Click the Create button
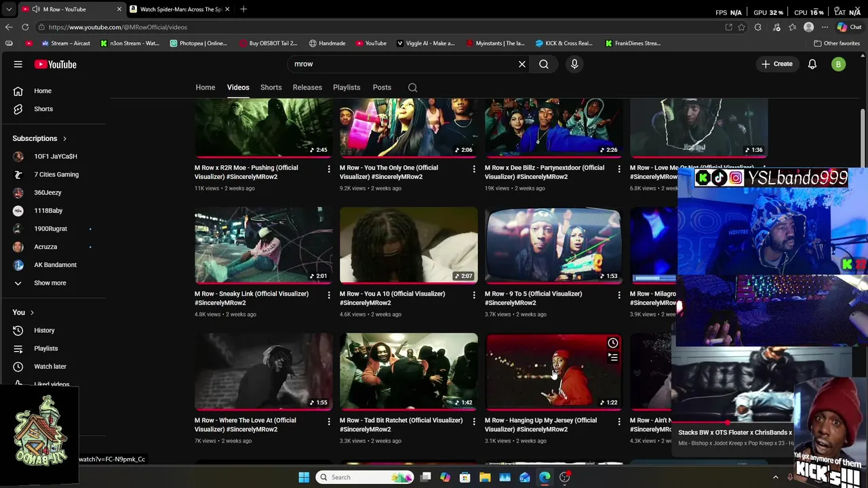This screenshot has height=488, width=868. [x=777, y=64]
